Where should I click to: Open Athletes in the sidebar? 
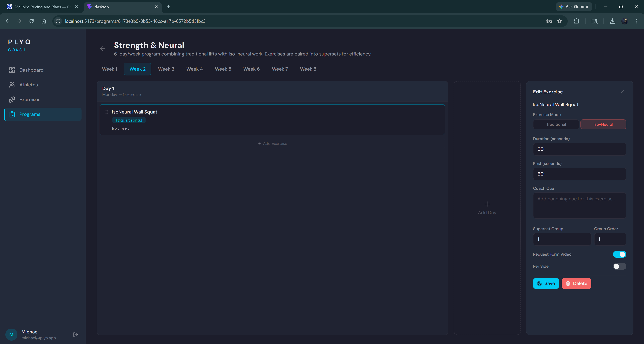pos(43,85)
